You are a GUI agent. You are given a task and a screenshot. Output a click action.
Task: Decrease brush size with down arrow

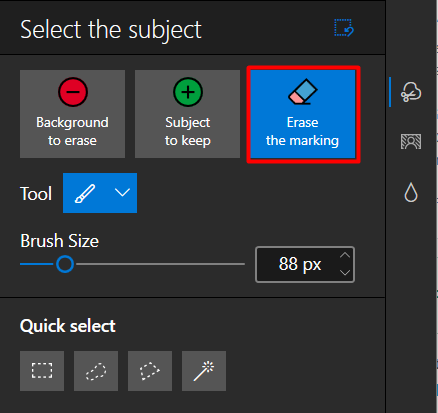click(x=345, y=272)
